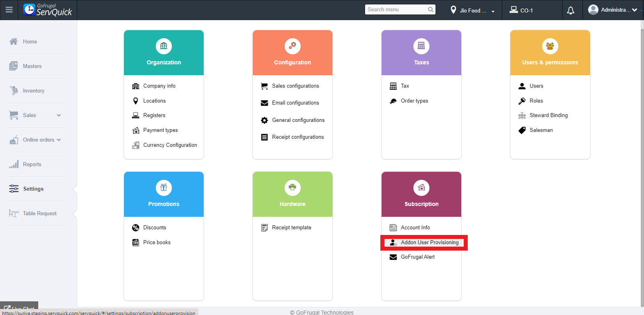This screenshot has width=644, height=315.
Task: Click the Taxes calculator icon
Action: click(421, 46)
